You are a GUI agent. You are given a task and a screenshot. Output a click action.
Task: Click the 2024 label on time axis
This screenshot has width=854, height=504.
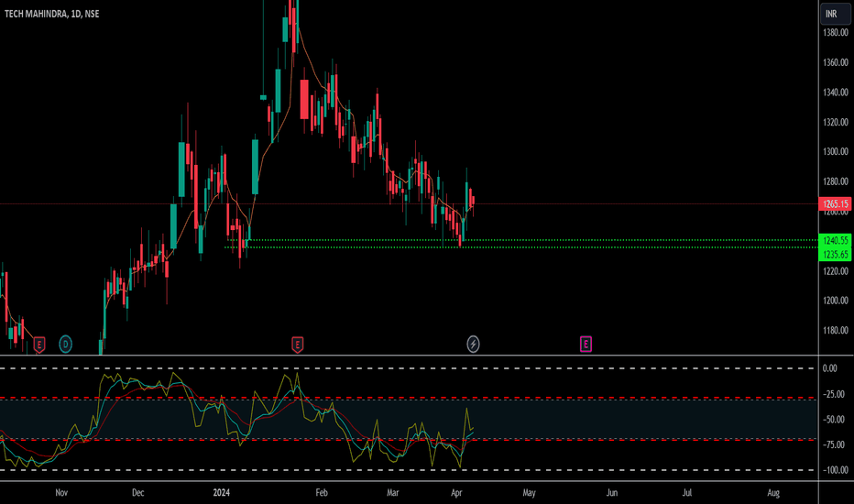(221, 493)
